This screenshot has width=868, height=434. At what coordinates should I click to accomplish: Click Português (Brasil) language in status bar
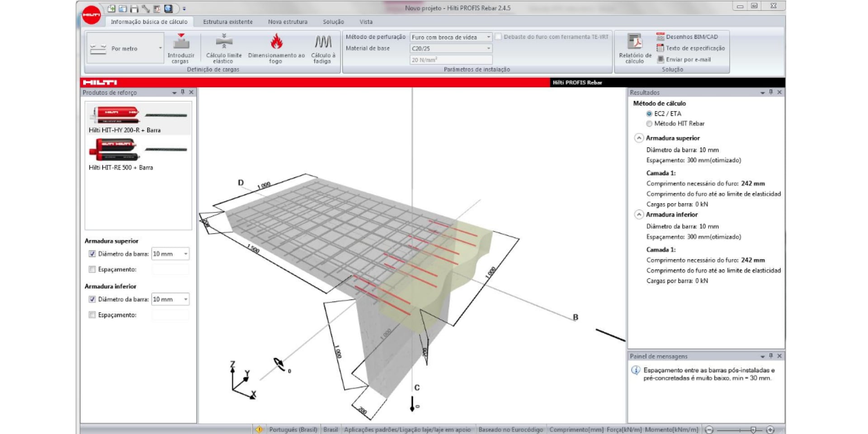(293, 429)
